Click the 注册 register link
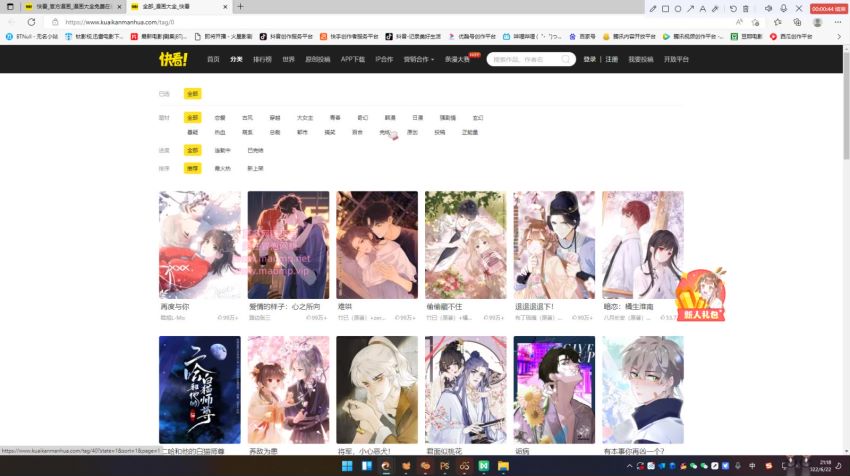 (611, 59)
